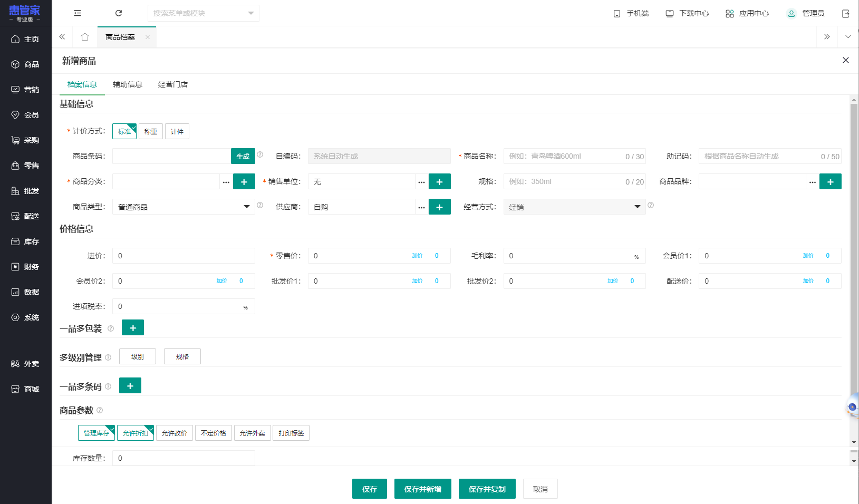This screenshot has width=859, height=504.
Task: Open 销售单位 picker ellipsis button
Action: click(x=422, y=181)
